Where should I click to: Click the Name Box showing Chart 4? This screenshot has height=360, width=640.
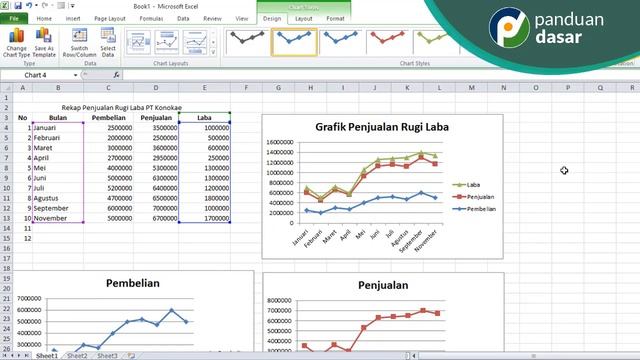tap(36, 75)
